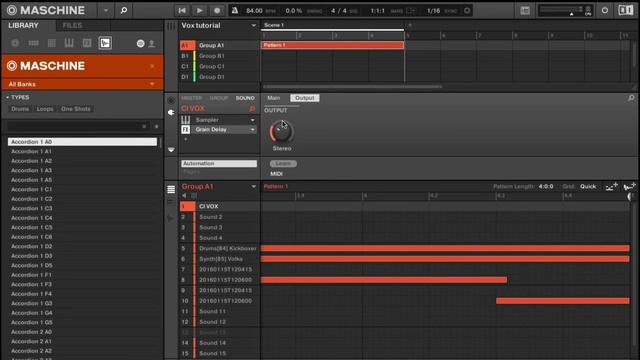This screenshot has height=360, width=640.
Task: Collapse the TYPES tag section
Action: click(7, 97)
